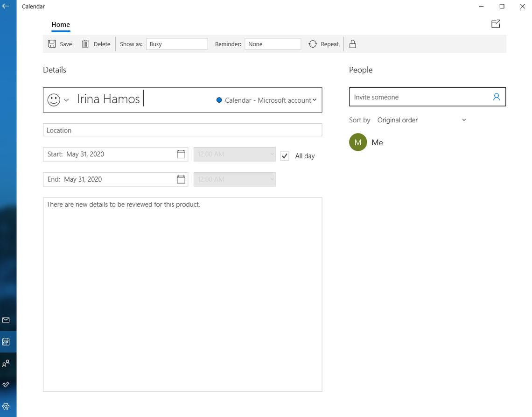This screenshot has width=532, height=417.
Task: Expand Calendar - Microsoft account selector
Action: pyautogui.click(x=266, y=100)
